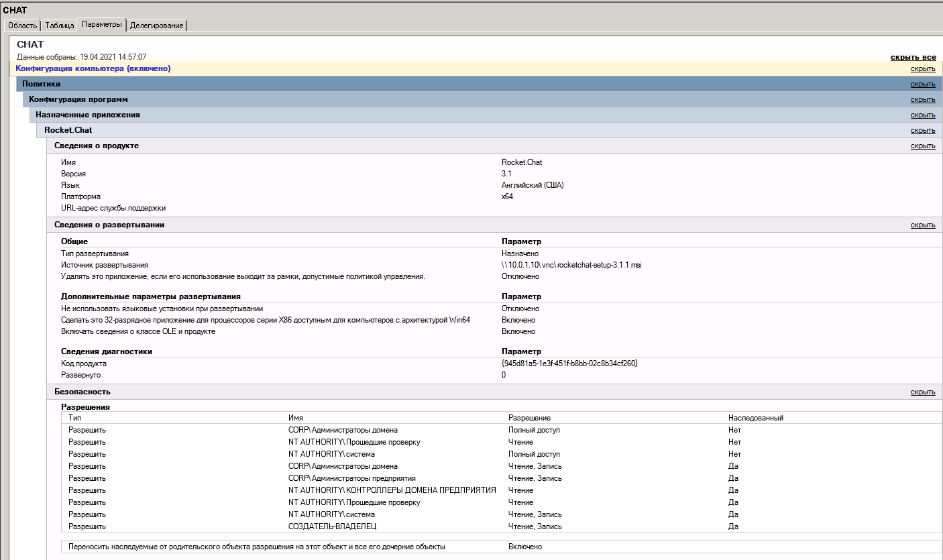Collapse the Сведения о развертывании header

(494, 225)
